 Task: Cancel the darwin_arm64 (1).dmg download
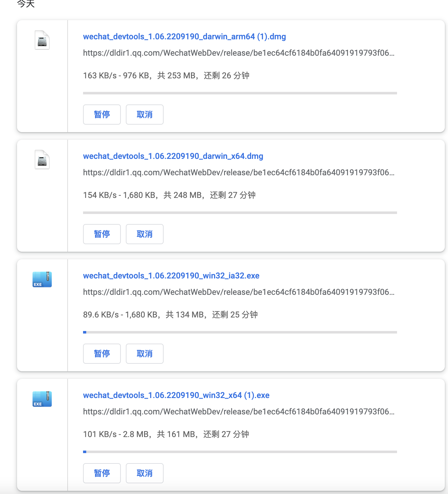pyautogui.click(x=145, y=115)
